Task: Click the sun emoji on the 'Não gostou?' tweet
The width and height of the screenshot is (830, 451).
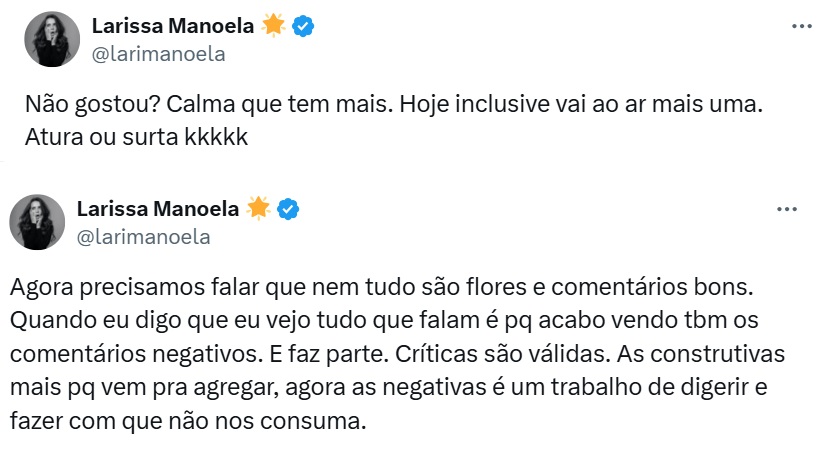Action: [x=273, y=26]
